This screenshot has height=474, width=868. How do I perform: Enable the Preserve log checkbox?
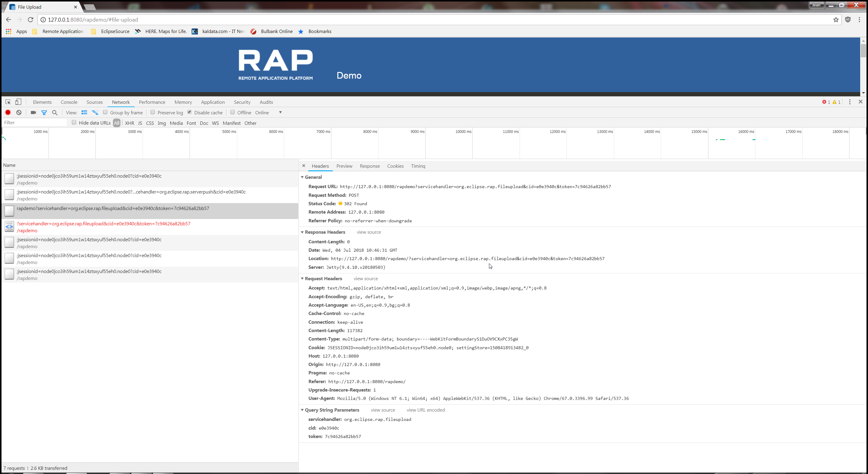coord(153,112)
